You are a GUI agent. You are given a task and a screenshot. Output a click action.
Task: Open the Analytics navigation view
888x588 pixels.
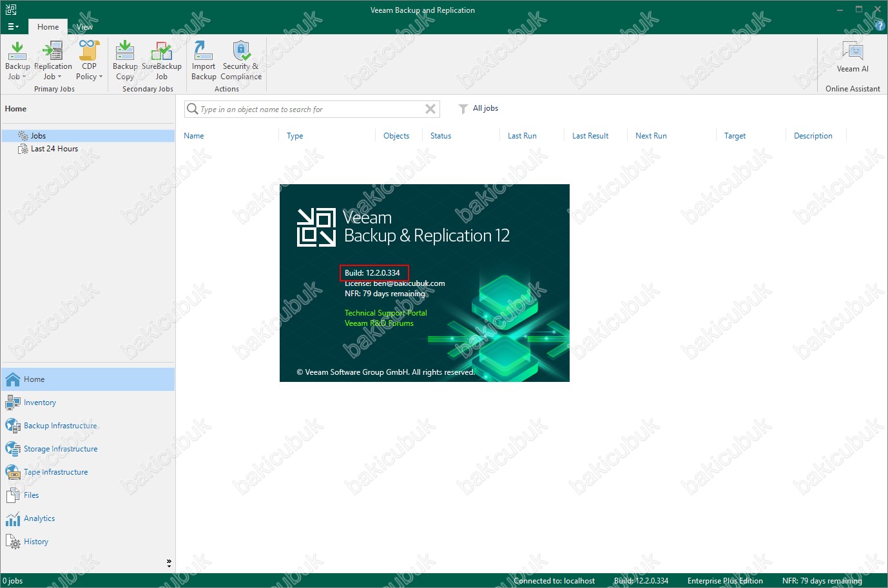coord(88,518)
